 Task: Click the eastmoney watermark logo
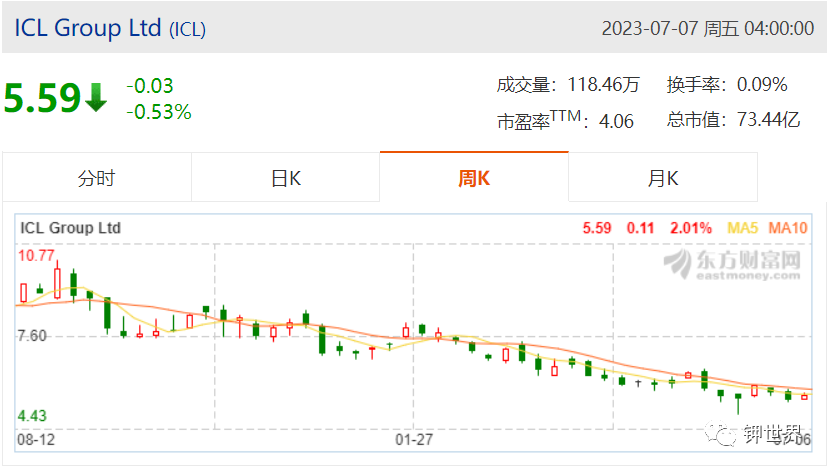(x=732, y=264)
